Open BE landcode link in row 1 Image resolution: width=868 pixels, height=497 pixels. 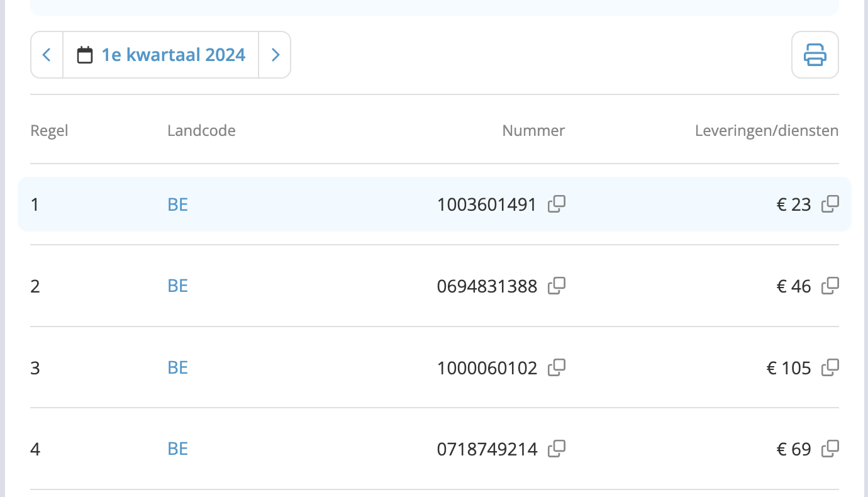(178, 204)
